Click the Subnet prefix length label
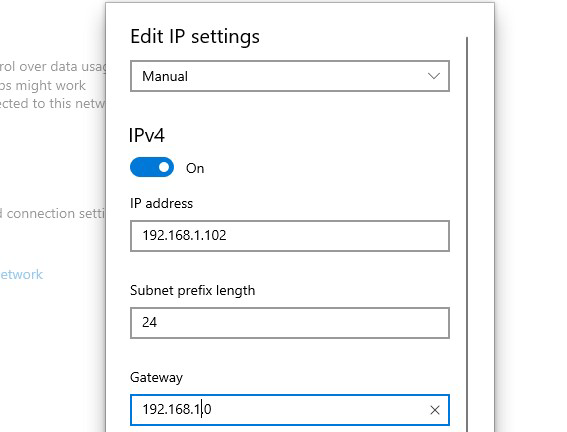The height and width of the screenshot is (432, 567). pos(192,290)
